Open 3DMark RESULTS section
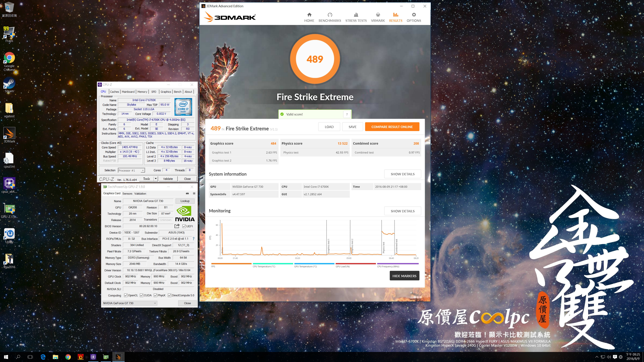 click(395, 17)
